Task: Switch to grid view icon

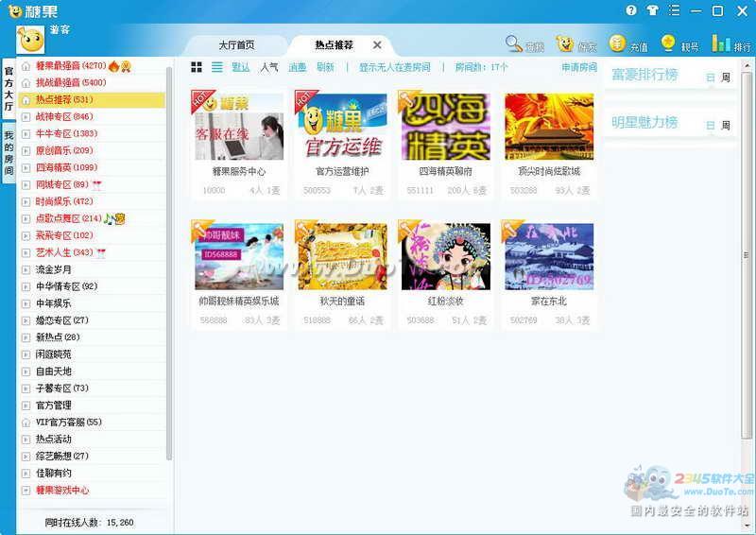Action: pyautogui.click(x=197, y=67)
